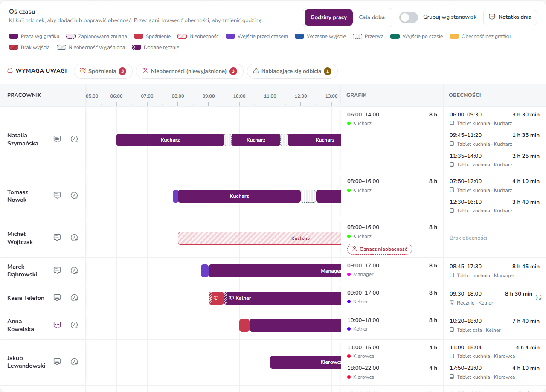Select Tomasz Nowak's early-entry segment before 08:00
Image resolution: width=546 pixels, height=392 pixels.
(x=175, y=196)
